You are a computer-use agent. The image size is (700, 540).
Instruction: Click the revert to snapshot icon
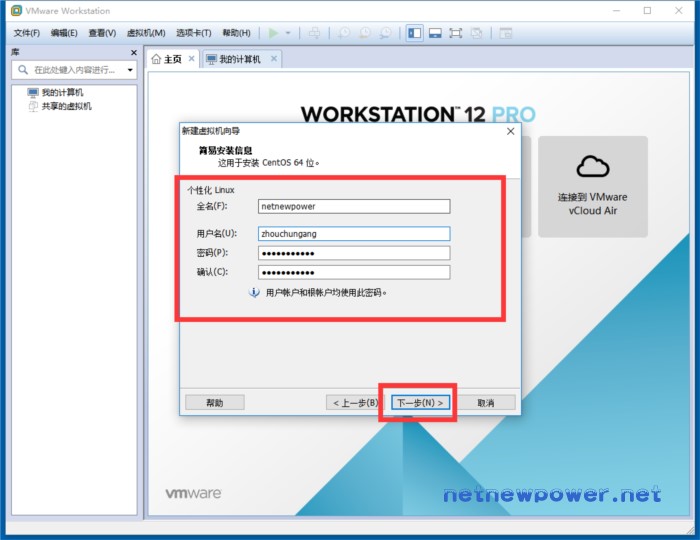coord(365,33)
